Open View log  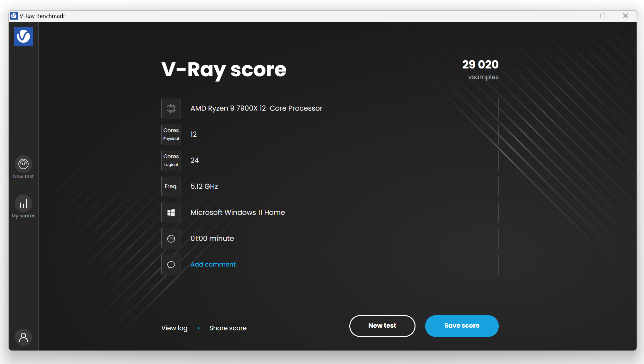(x=174, y=328)
